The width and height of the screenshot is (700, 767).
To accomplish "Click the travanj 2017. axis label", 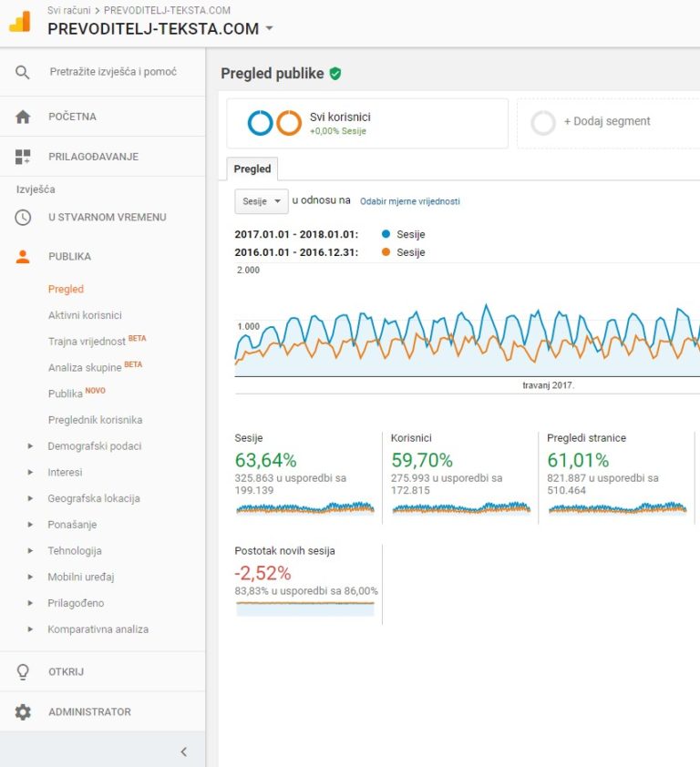I will coord(548,385).
